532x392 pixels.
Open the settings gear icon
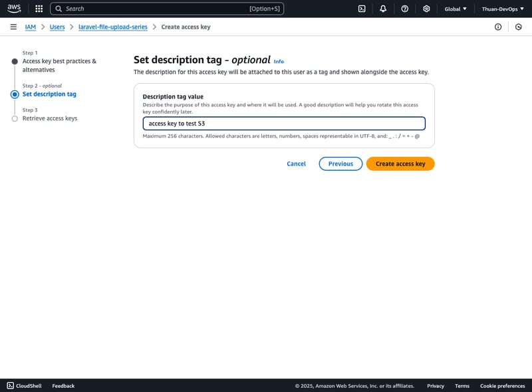click(x=426, y=9)
